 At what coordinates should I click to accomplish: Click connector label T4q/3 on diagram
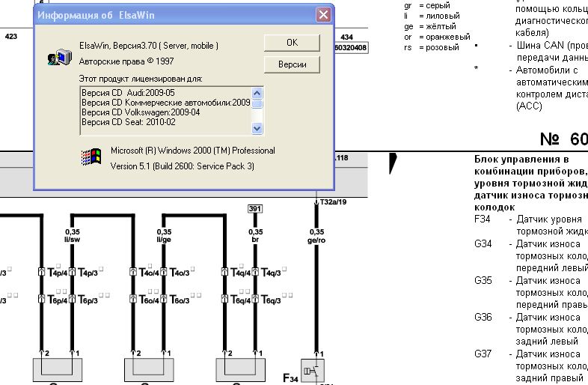click(x=271, y=272)
